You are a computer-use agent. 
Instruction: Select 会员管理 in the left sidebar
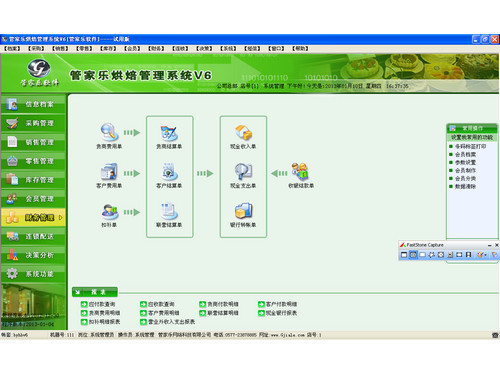(x=33, y=199)
